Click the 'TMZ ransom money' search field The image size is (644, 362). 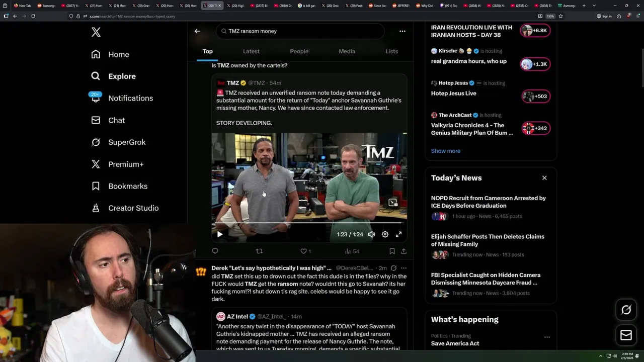pyautogui.click(x=300, y=31)
